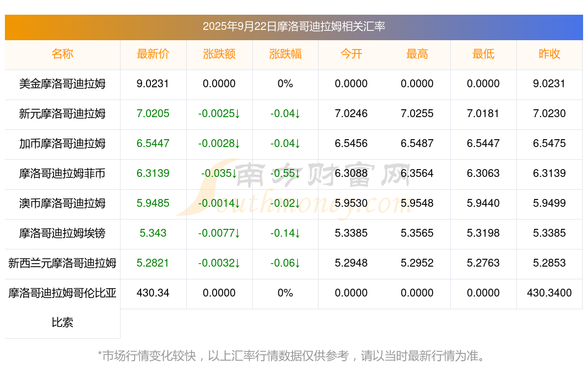Click change amount -0.0025↓

pos(219,114)
